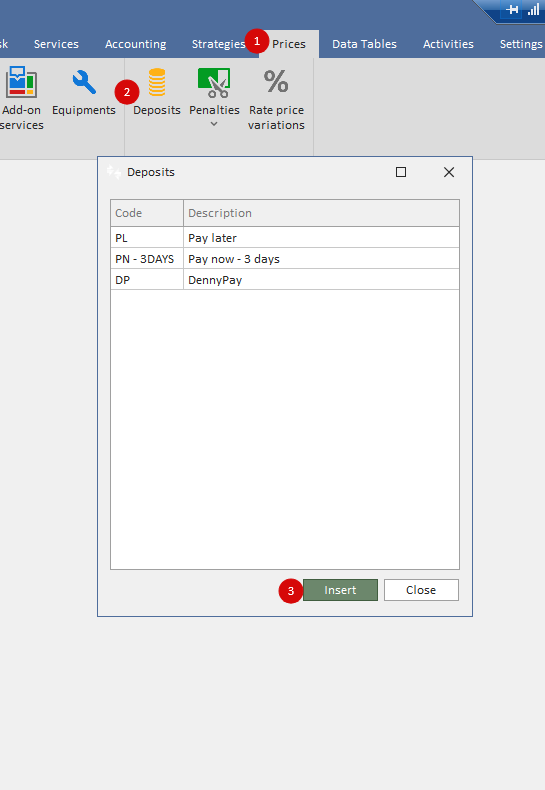Open the Data Tables tab

[364, 44]
